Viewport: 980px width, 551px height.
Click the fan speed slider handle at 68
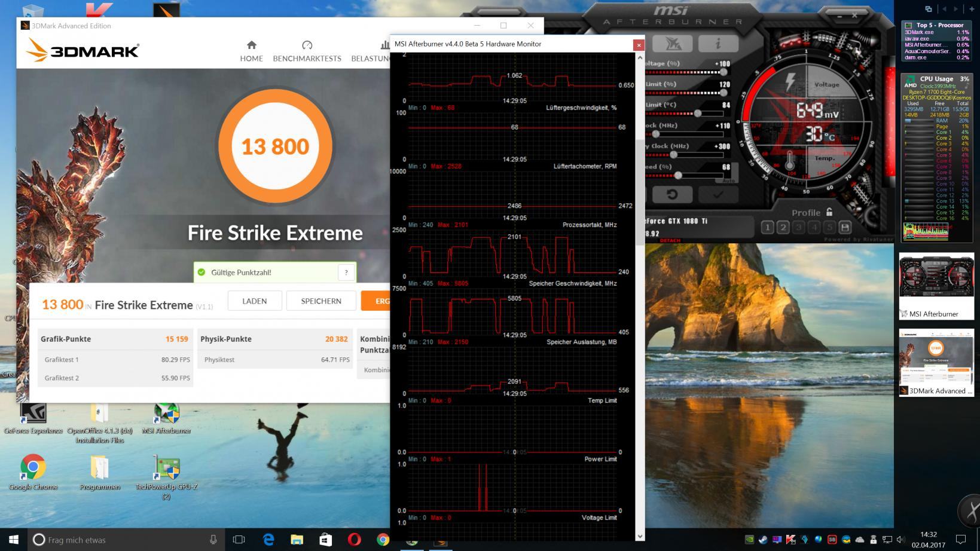[678, 176]
